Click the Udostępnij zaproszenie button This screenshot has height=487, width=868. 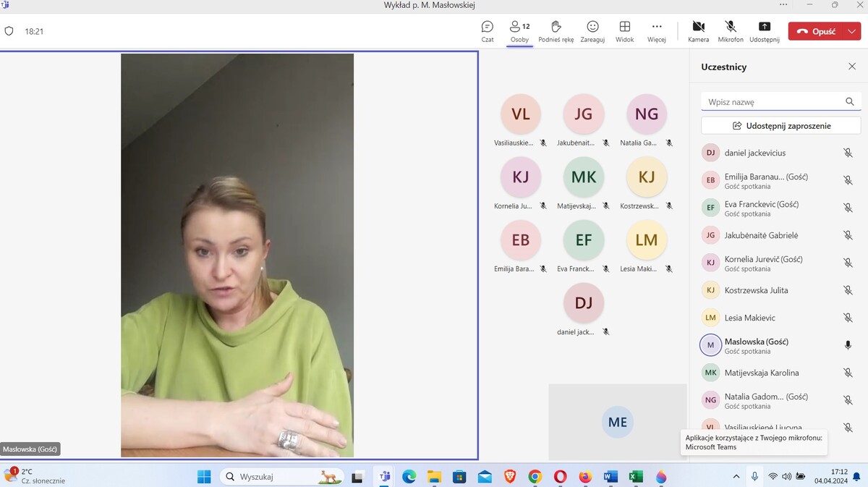coord(780,126)
